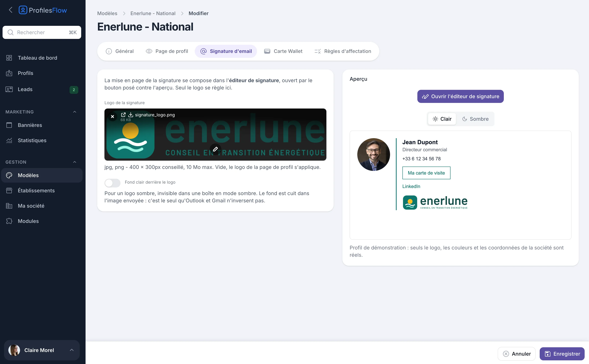The height and width of the screenshot is (364, 589).
Task: Switch preview to Sombre mode
Action: point(475,119)
